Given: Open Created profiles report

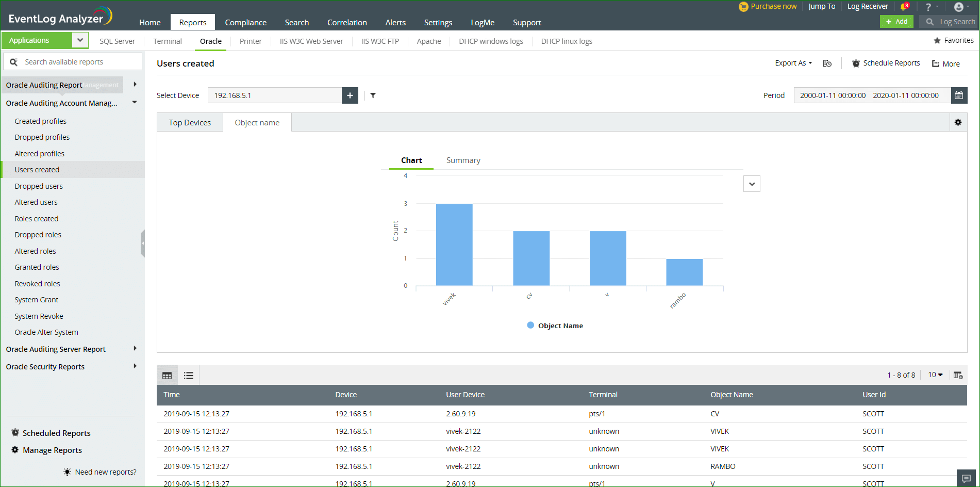Looking at the screenshot, I should [x=41, y=121].
